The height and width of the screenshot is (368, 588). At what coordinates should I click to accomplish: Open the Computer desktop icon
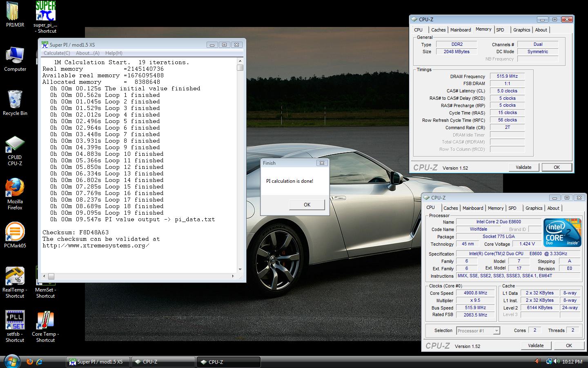point(15,59)
